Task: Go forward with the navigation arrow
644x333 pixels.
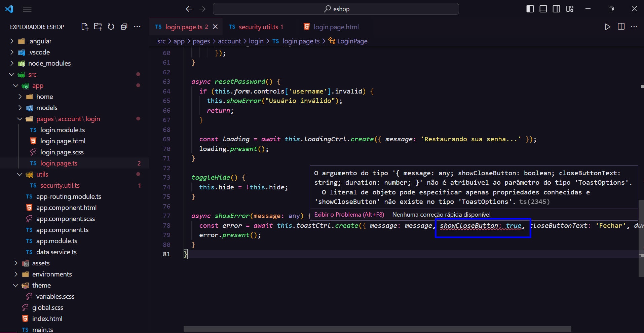Action: pyautogui.click(x=202, y=9)
